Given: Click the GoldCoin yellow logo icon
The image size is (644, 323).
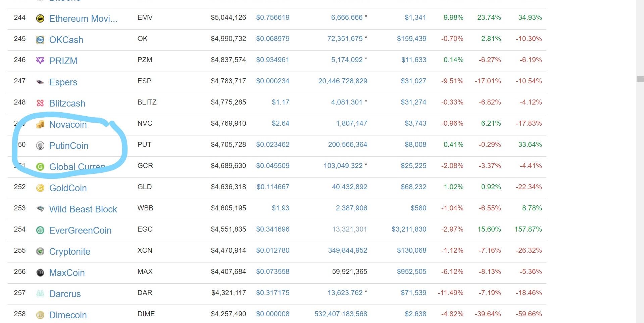Looking at the screenshot, I should click(40, 188).
